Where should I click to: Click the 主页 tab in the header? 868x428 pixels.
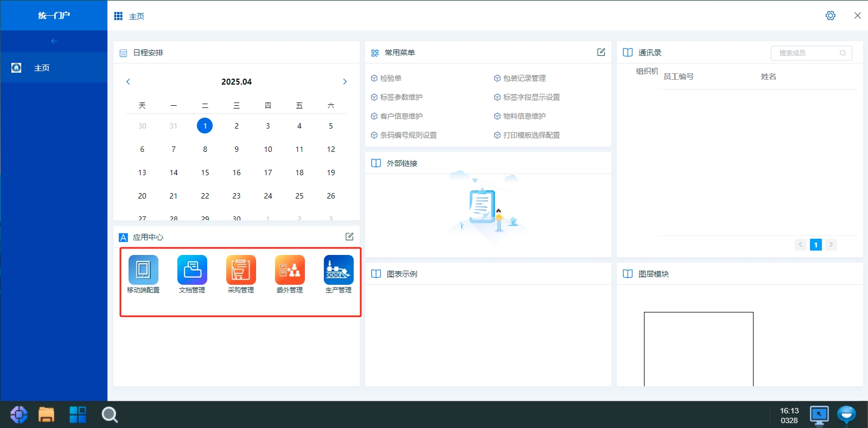[137, 16]
